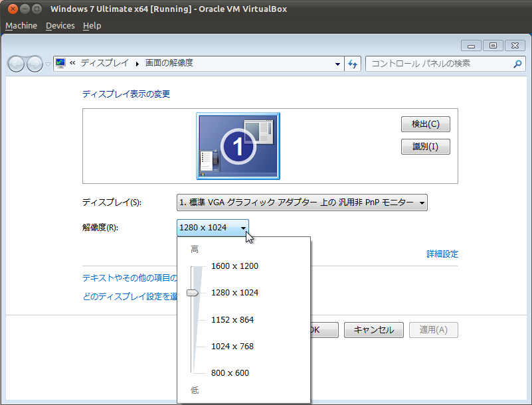Click the 画面の解像度 breadcrumb
Image resolution: width=532 pixels, height=405 pixels.
(x=169, y=63)
